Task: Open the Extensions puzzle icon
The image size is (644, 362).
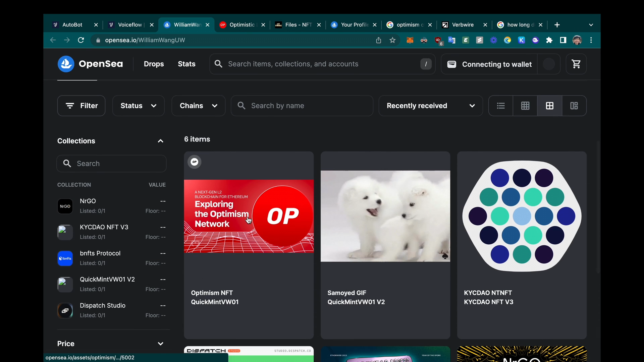Action: [x=549, y=40]
